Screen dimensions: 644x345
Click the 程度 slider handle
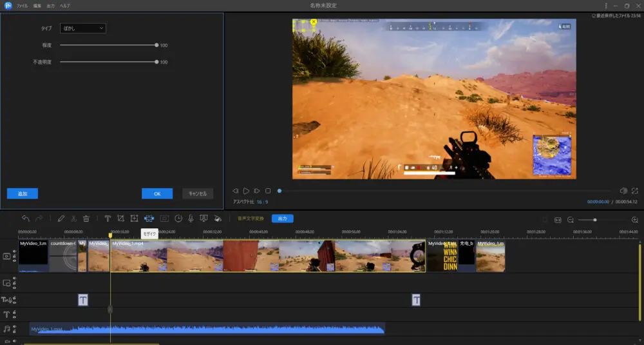coord(156,45)
